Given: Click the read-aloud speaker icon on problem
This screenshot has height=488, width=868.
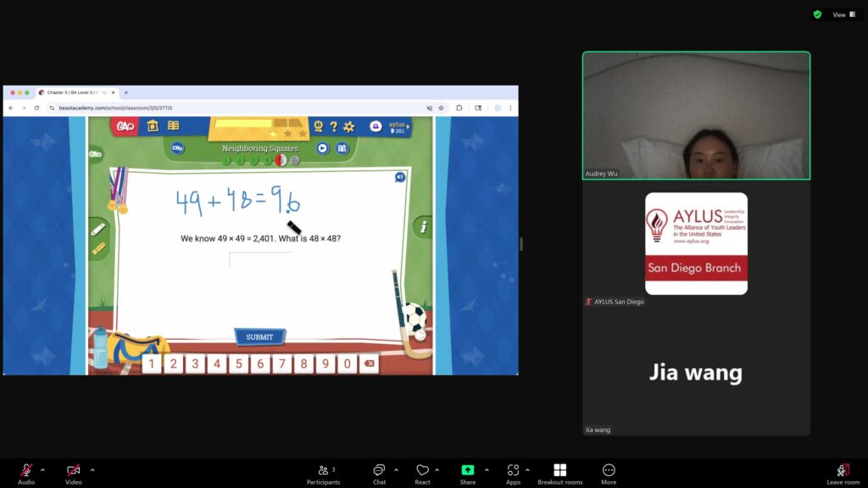Looking at the screenshot, I should pos(400,177).
